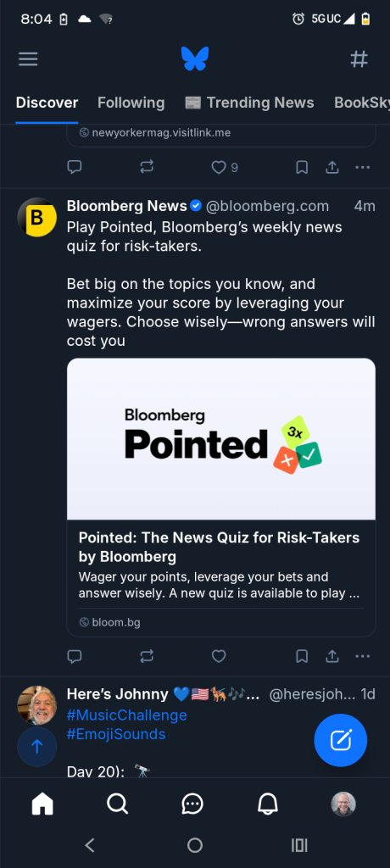The height and width of the screenshot is (868, 390).
Task: Open the #MusicChallenge hashtag link
Action: [x=127, y=715]
